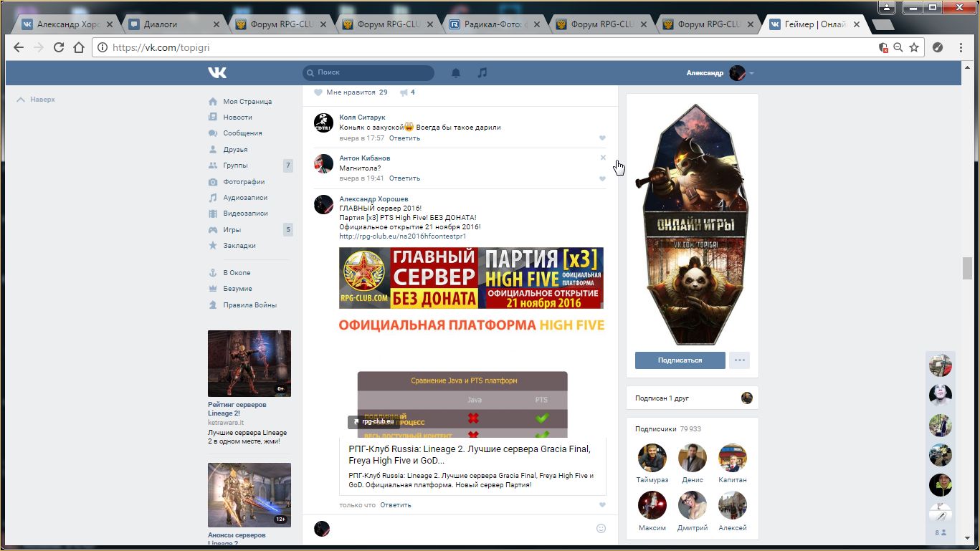Open the notifications bell
This screenshot has height=551, width=980.
(x=455, y=72)
